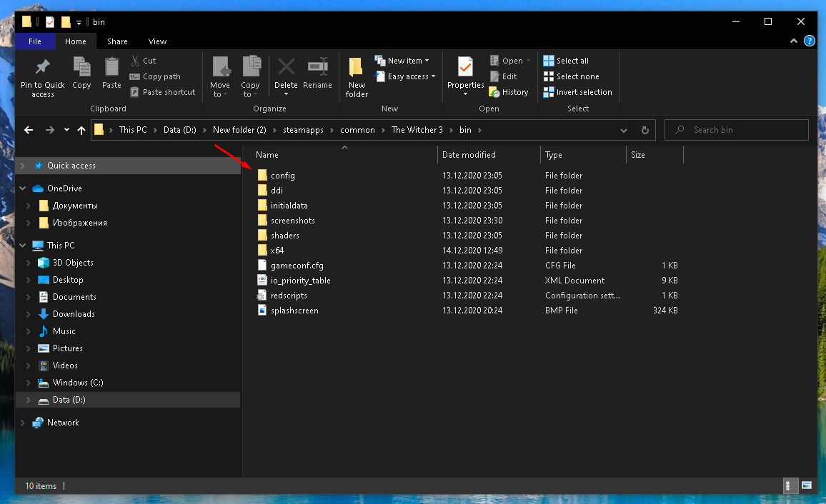Switch to the Home tab

tap(75, 41)
